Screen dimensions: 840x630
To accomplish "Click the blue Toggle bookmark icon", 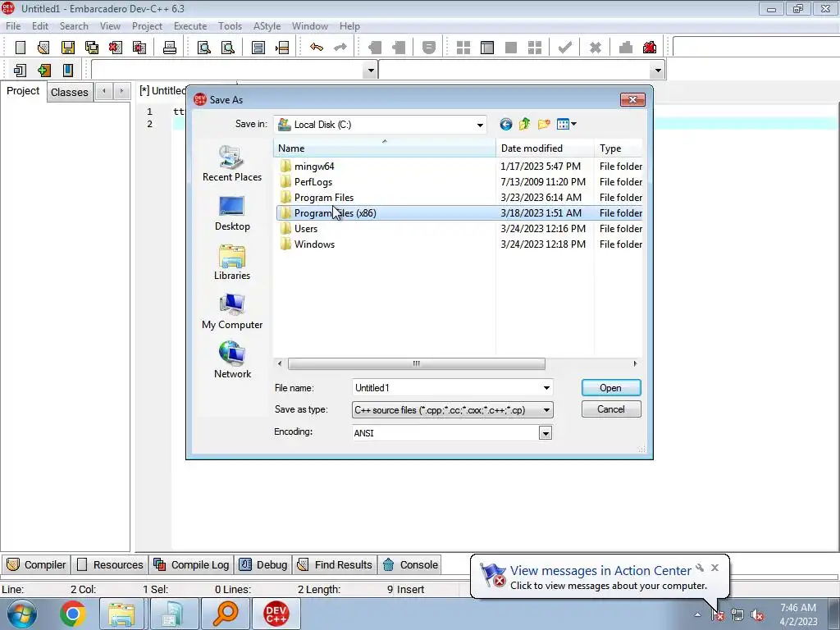I will click(x=67, y=71).
